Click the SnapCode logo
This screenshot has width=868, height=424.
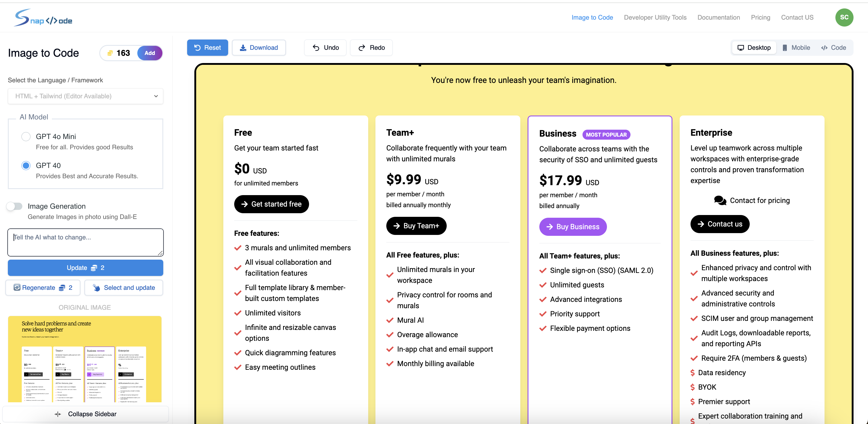(43, 17)
